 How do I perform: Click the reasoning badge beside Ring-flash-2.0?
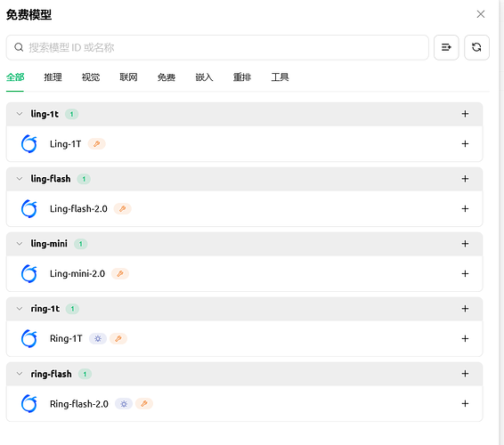point(124,403)
